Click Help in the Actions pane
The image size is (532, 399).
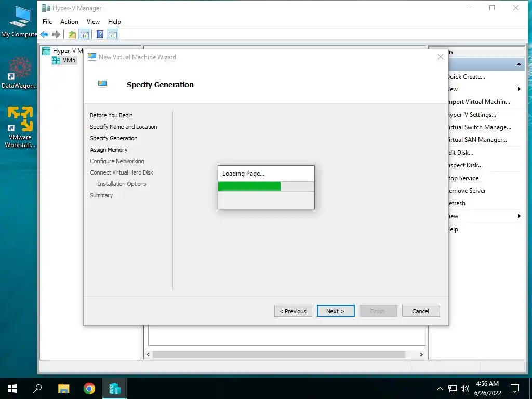point(453,229)
